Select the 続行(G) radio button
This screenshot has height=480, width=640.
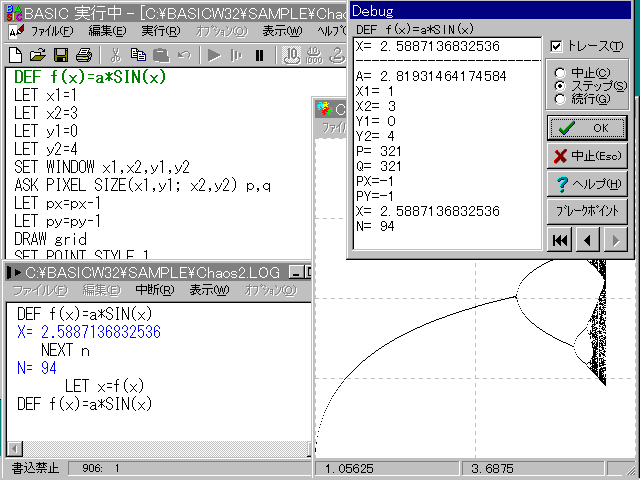click(x=559, y=99)
